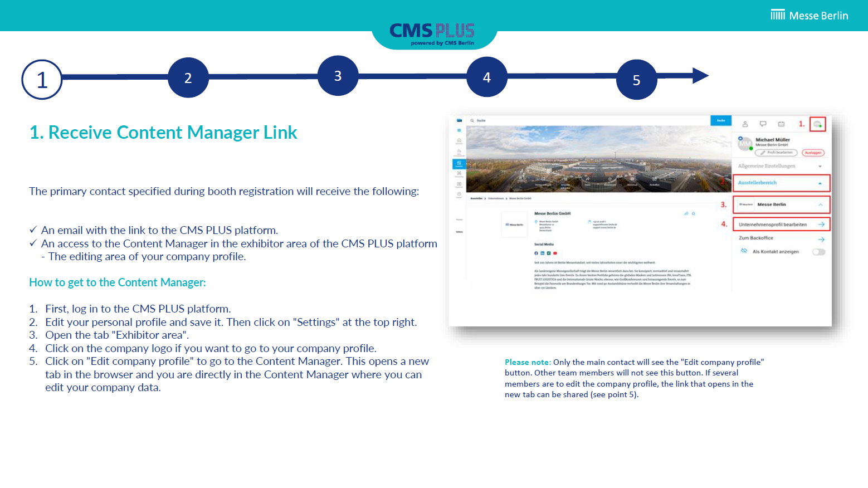Screen dimensions: 868x488
Task: Open the LinkedIn social media icon
Action: [543, 253]
